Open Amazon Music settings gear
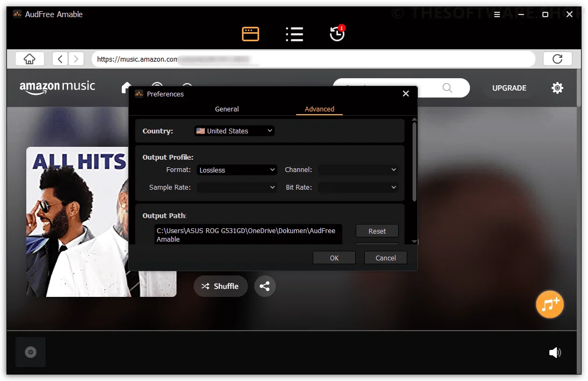The width and height of the screenshot is (588, 381). (x=557, y=88)
